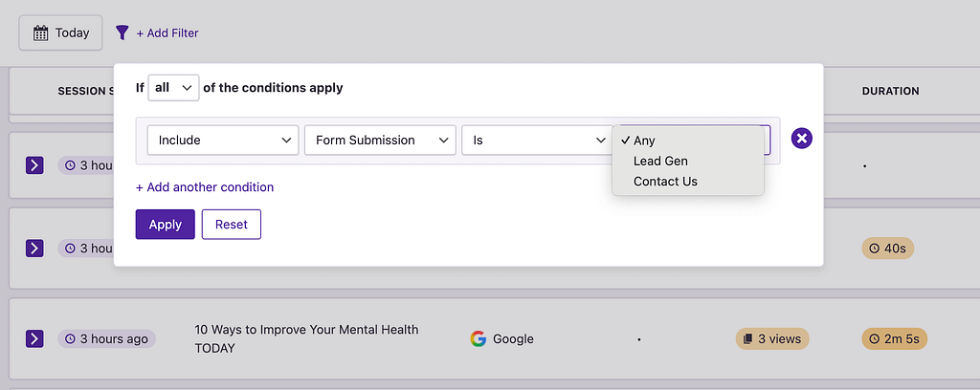This screenshot has height=390, width=980.
Task: Click the Google logo icon
Action: [x=479, y=338]
